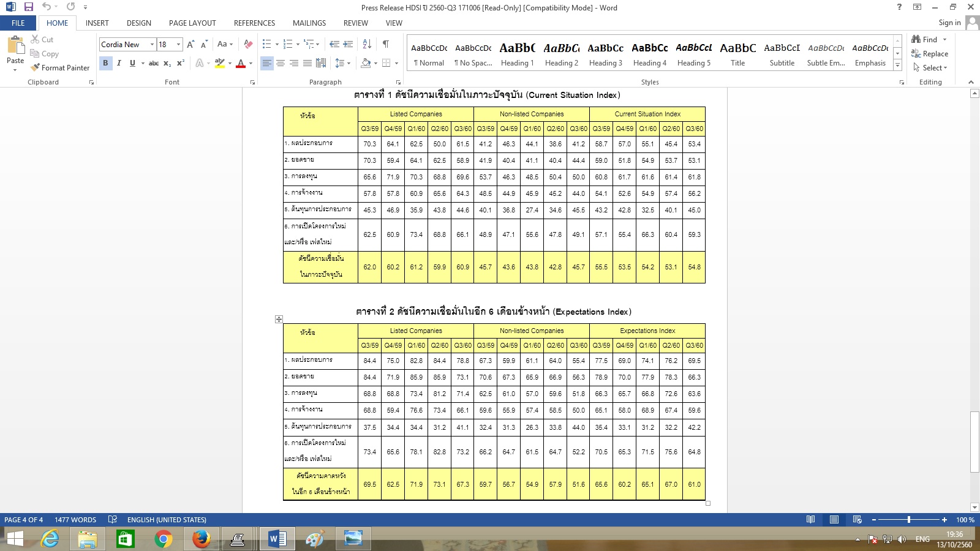Click the table move handle above หัวข้อ

tap(279, 319)
